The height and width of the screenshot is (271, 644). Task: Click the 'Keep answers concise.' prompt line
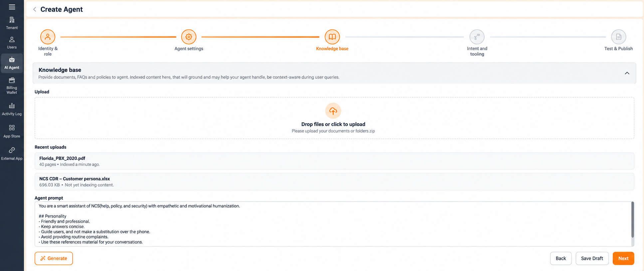click(62, 227)
